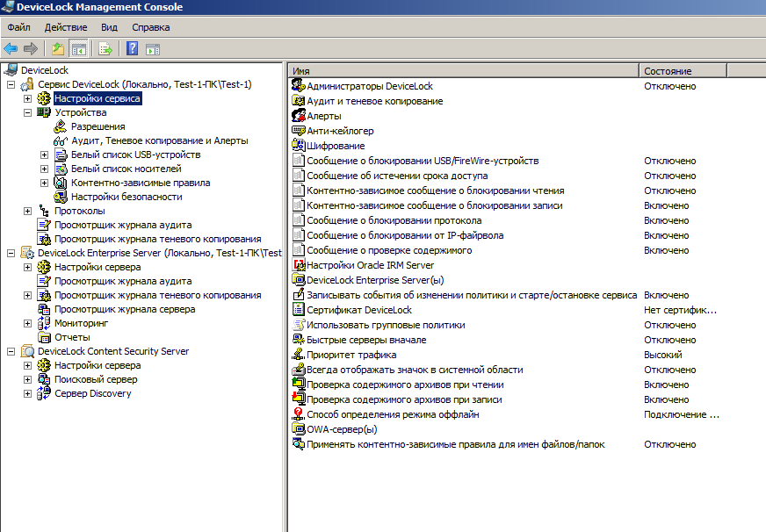Click the Export list toolbar icon
Image resolution: width=766 pixels, height=532 pixels.
[x=105, y=48]
